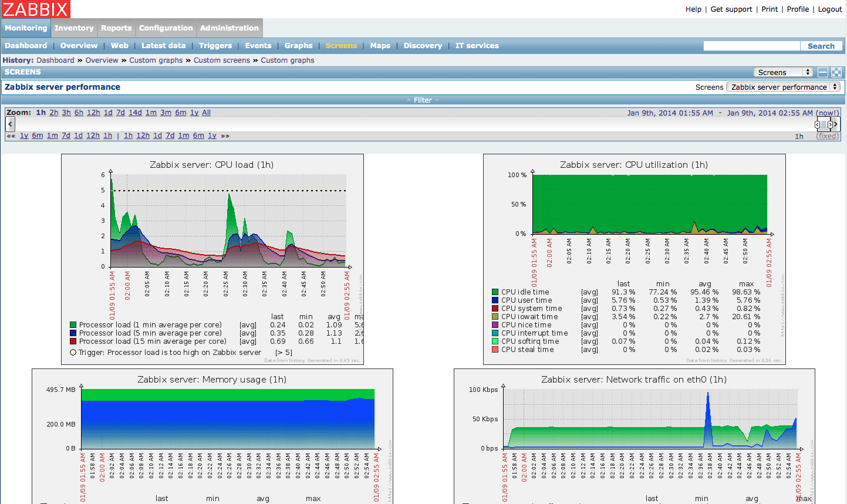The width and height of the screenshot is (847, 504).
Task: Open the Help link
Action: pos(693,9)
